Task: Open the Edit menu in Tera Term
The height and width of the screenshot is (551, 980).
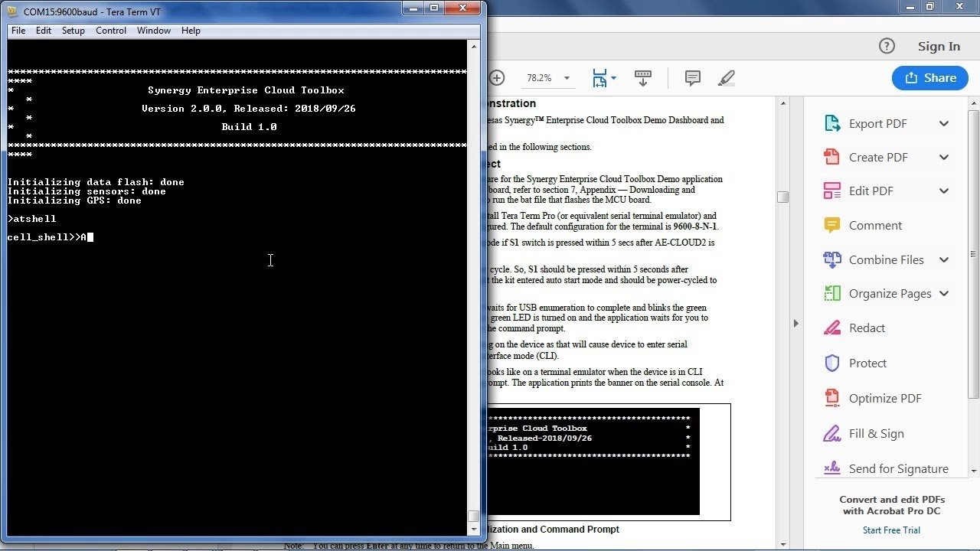Action: 44,31
